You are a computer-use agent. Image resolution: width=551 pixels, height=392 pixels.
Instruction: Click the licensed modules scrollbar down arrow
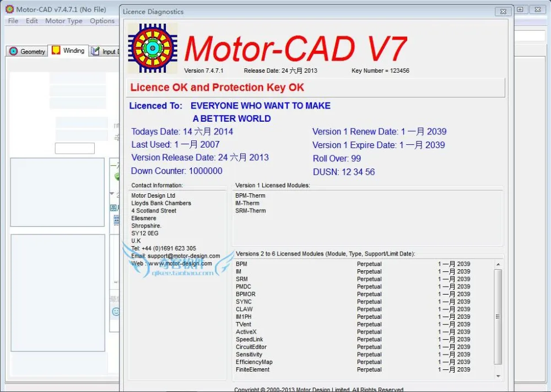point(498,376)
